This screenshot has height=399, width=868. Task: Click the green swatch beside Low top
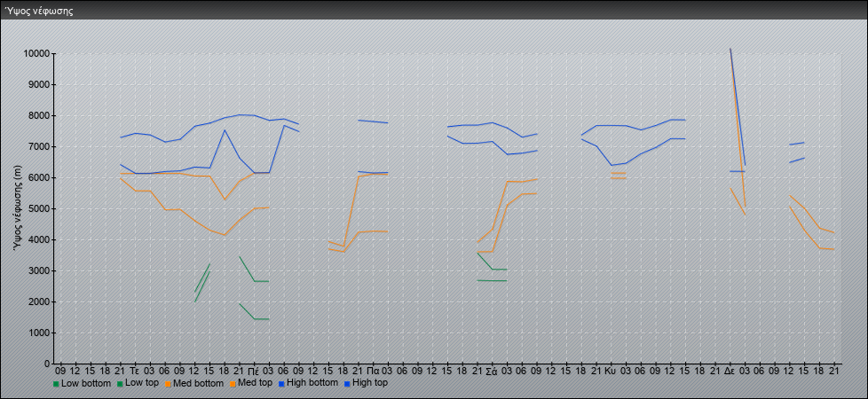120,384
